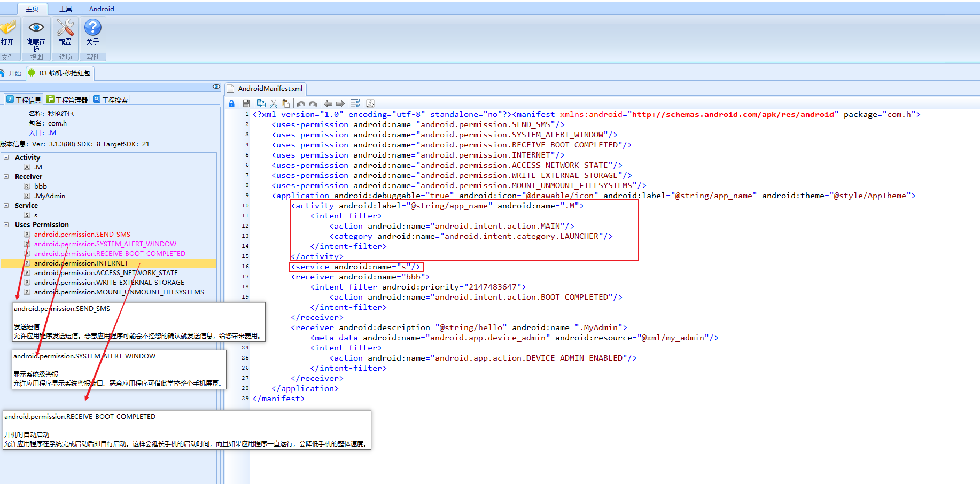The height and width of the screenshot is (484, 980).
Task: Select the AndroidManifest.xml editor tab
Action: click(x=266, y=89)
